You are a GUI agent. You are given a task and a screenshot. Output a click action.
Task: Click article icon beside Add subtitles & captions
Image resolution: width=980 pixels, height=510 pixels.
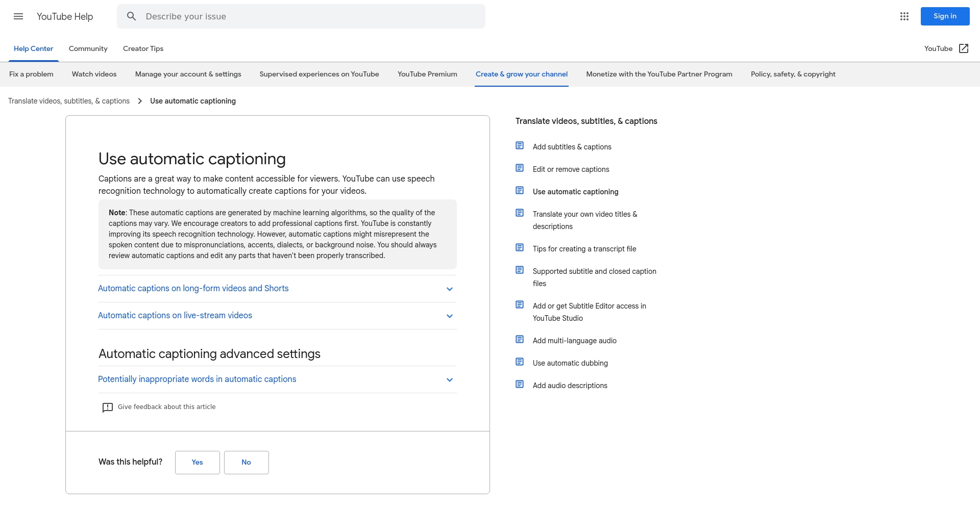[x=520, y=146]
